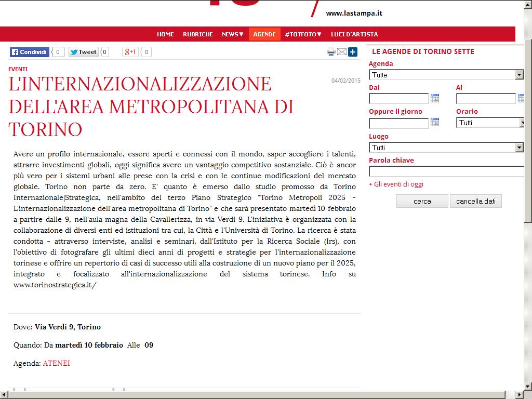Focus the Dal date input field
532x399 pixels.
click(398, 98)
